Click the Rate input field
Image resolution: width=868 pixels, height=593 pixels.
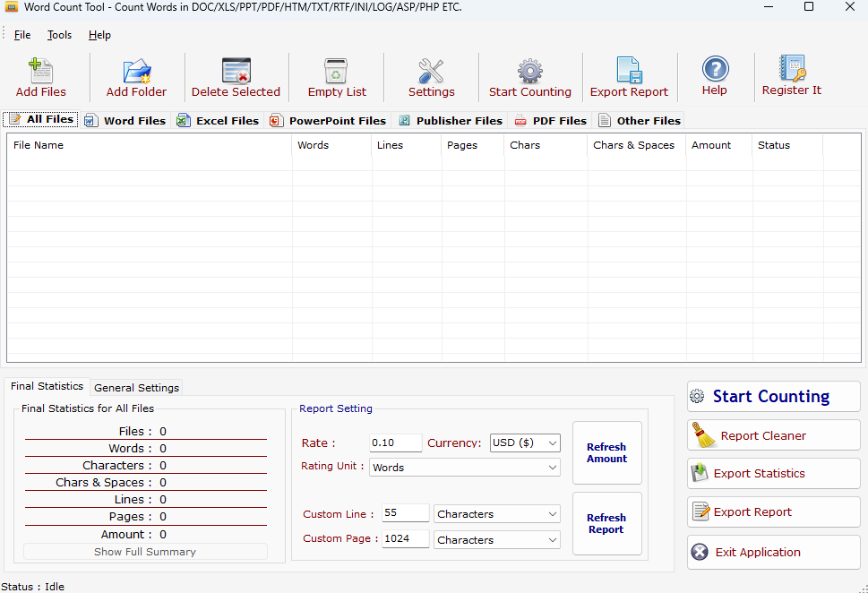[395, 443]
